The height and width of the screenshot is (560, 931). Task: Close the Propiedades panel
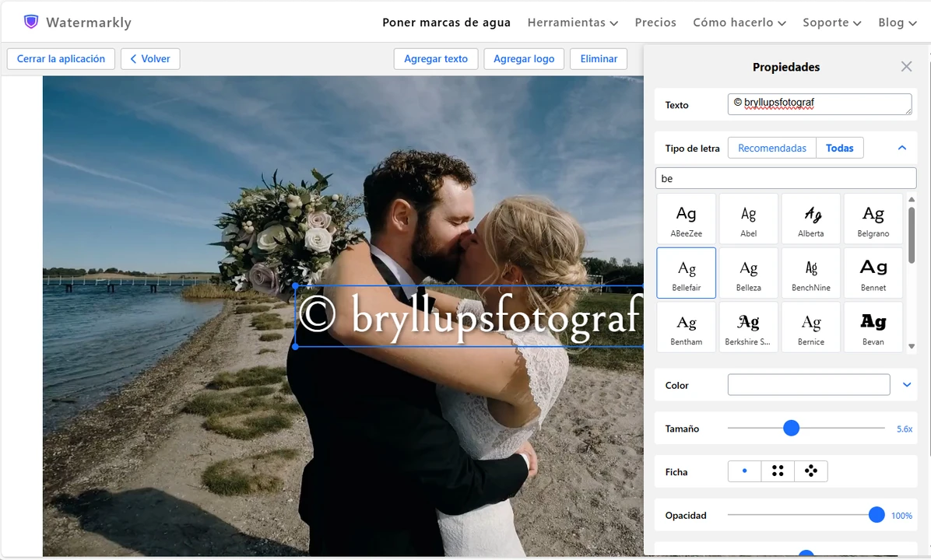(906, 67)
